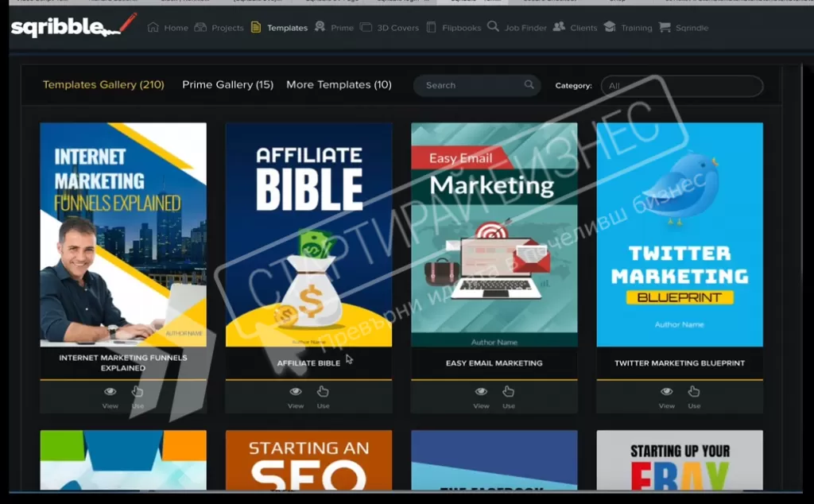Click the INTERNET MARKETING FUNNELS EXPLAINED title
Image resolution: width=814 pixels, height=504 pixels.
[x=123, y=362]
